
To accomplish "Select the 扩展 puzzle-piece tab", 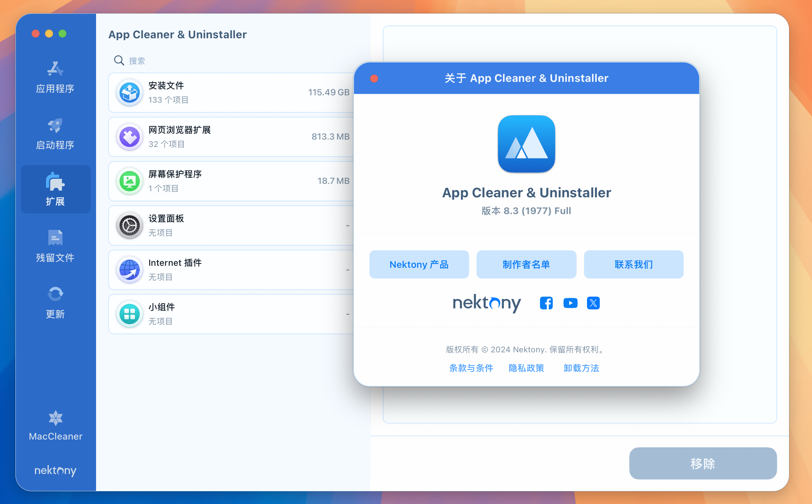I will click(55, 189).
